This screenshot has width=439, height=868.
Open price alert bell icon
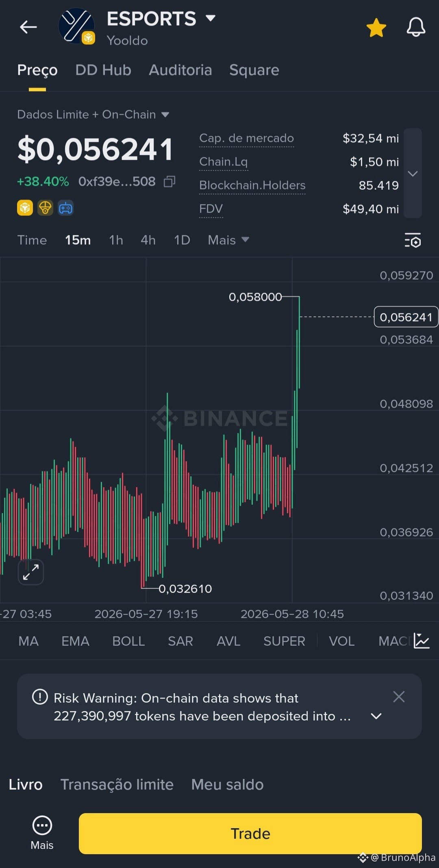[x=416, y=28]
